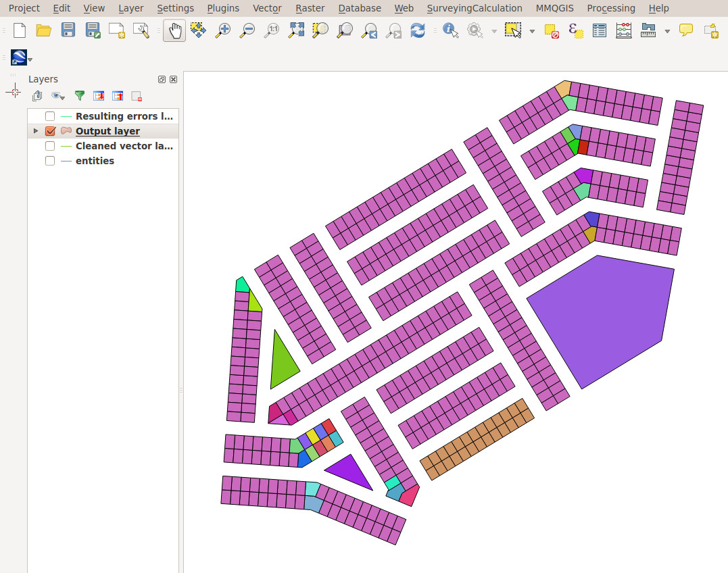Float the Layers panel with undock button

tap(162, 79)
